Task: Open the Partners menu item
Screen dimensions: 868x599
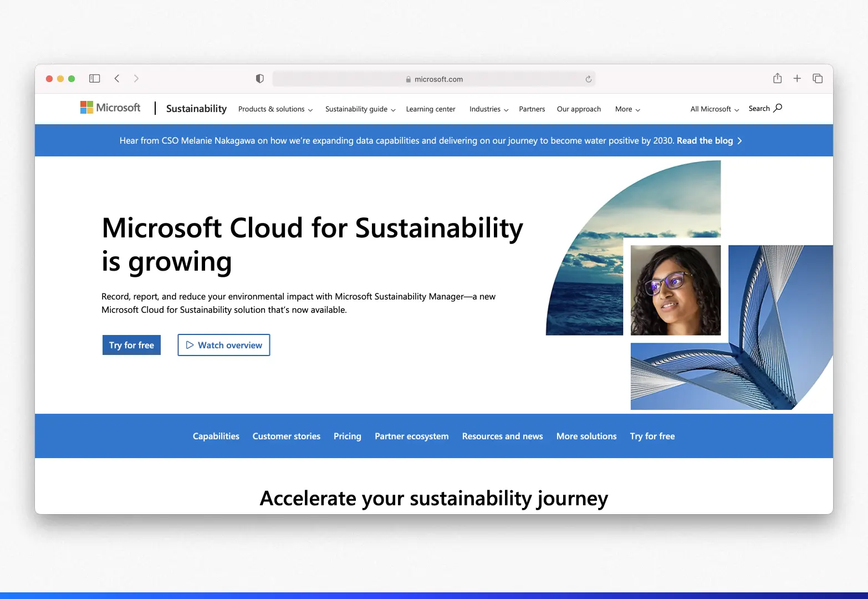Action: pos(532,109)
